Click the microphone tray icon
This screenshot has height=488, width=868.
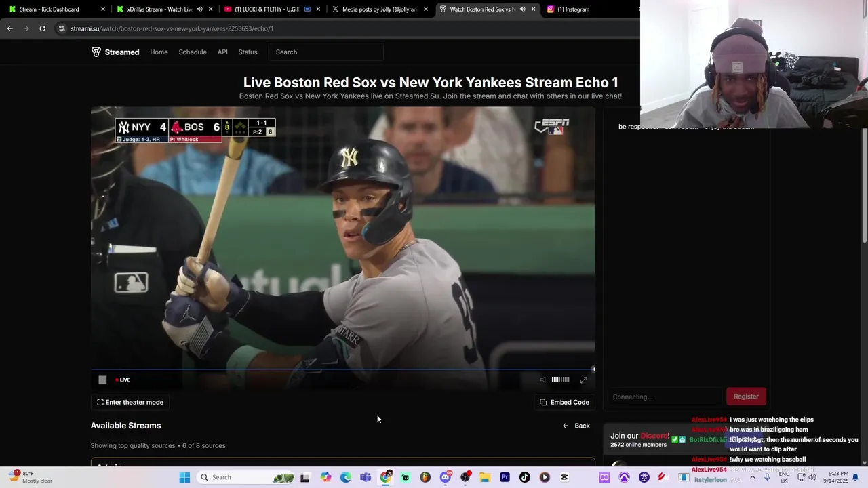click(767, 477)
